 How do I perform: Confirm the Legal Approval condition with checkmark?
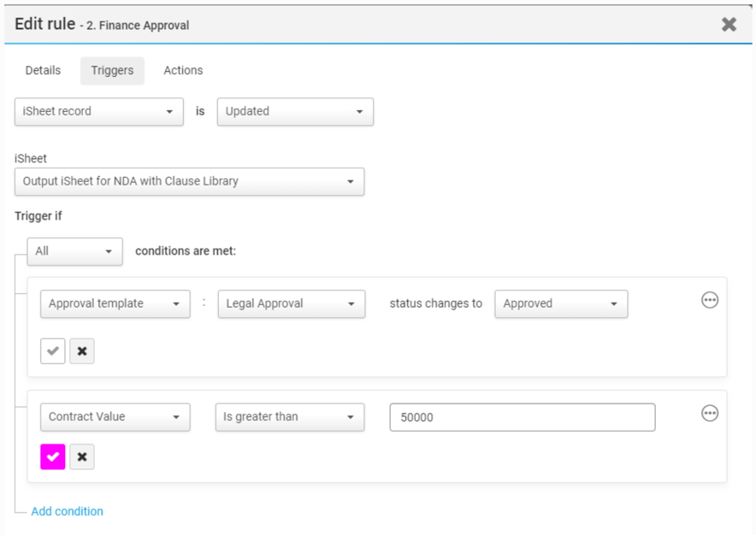tap(53, 351)
